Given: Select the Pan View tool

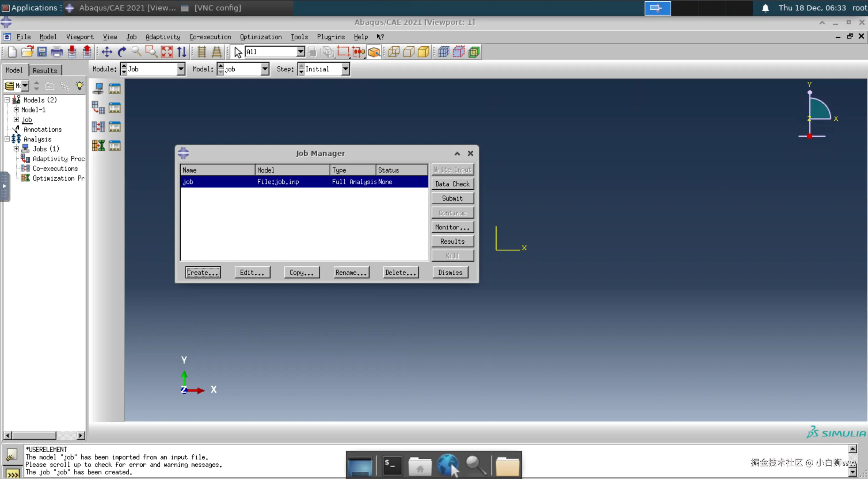Looking at the screenshot, I should [x=107, y=52].
